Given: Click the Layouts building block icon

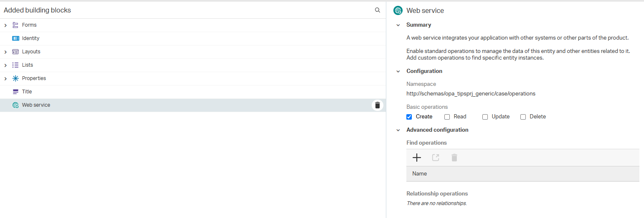Looking at the screenshot, I should (15, 52).
